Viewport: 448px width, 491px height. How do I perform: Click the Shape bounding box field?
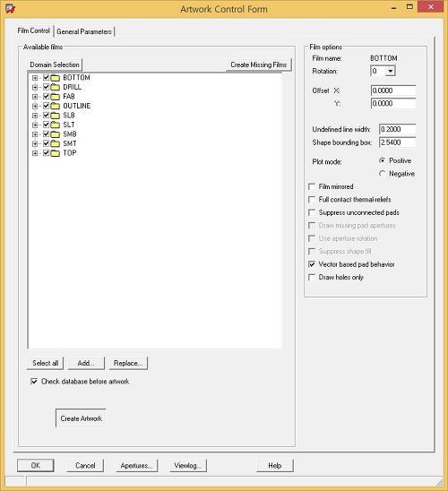pyautogui.click(x=397, y=142)
